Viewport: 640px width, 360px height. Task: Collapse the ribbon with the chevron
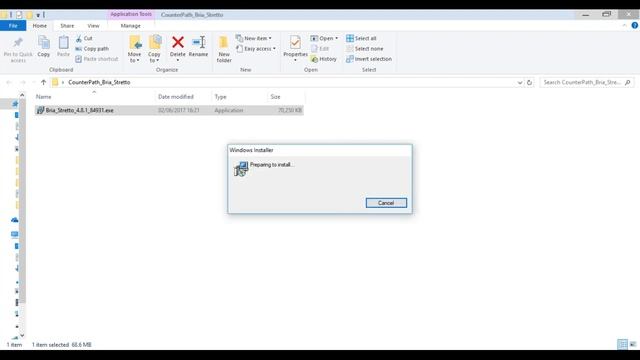pos(624,25)
